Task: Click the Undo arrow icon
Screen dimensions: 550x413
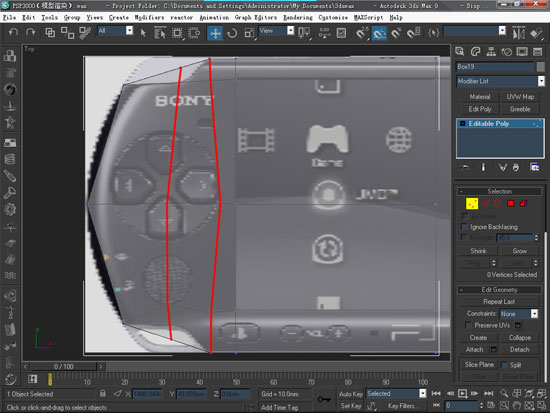Action: coord(13,33)
